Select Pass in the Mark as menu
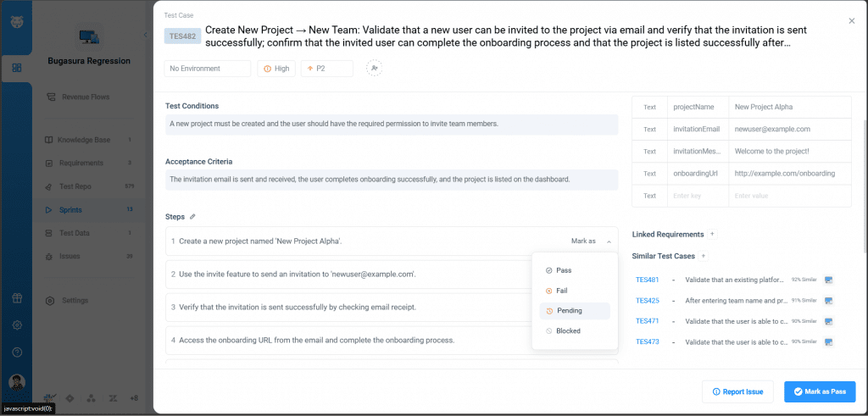 click(x=564, y=270)
